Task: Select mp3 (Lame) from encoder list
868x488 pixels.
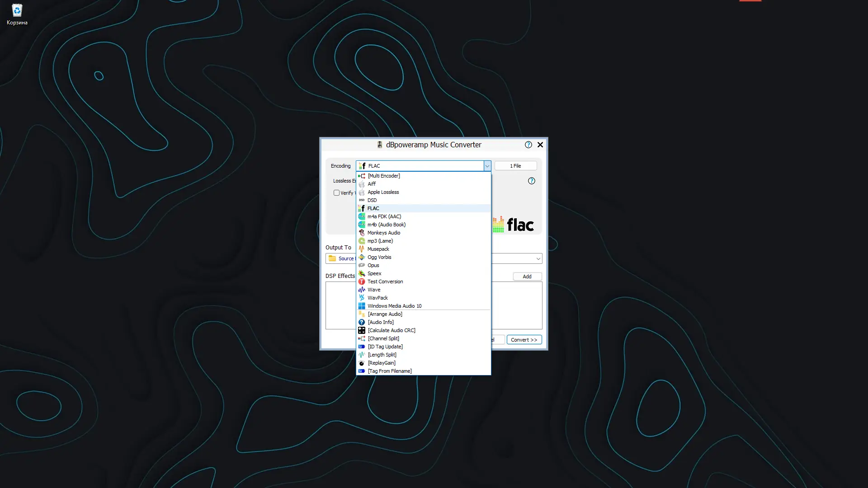Action: point(380,241)
